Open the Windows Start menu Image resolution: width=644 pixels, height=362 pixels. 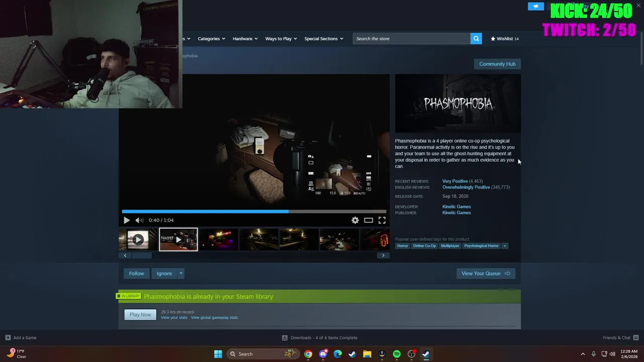click(218, 354)
